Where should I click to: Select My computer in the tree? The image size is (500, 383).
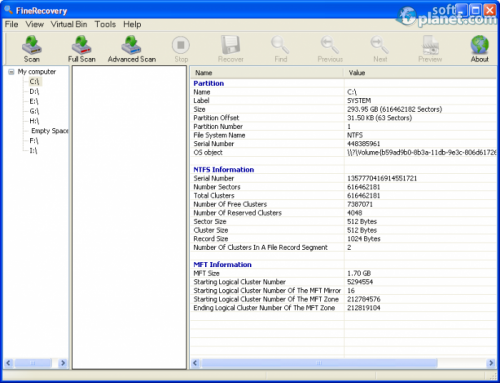pyautogui.click(x=37, y=72)
